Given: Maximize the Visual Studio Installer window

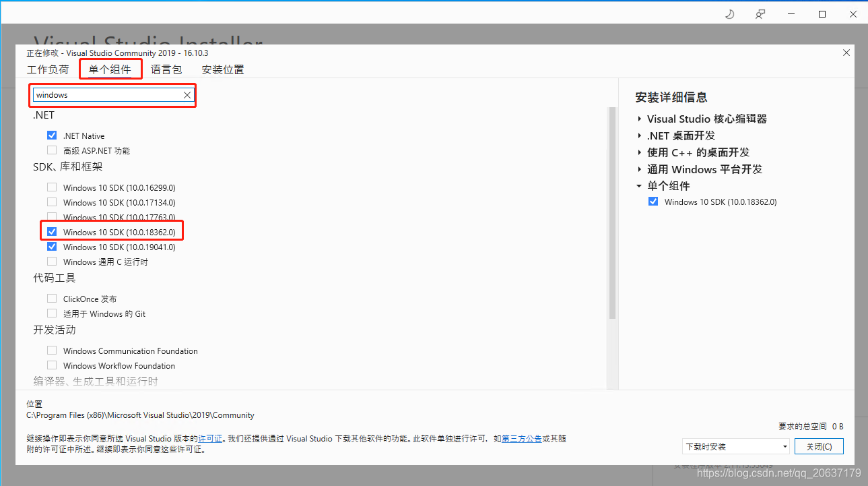Looking at the screenshot, I should [822, 14].
